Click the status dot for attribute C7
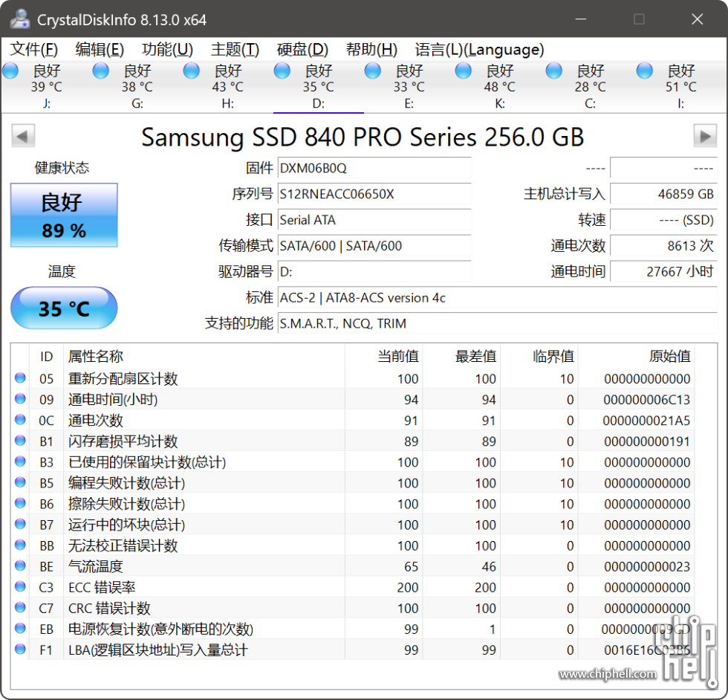The width and height of the screenshot is (728, 700). coord(20,607)
